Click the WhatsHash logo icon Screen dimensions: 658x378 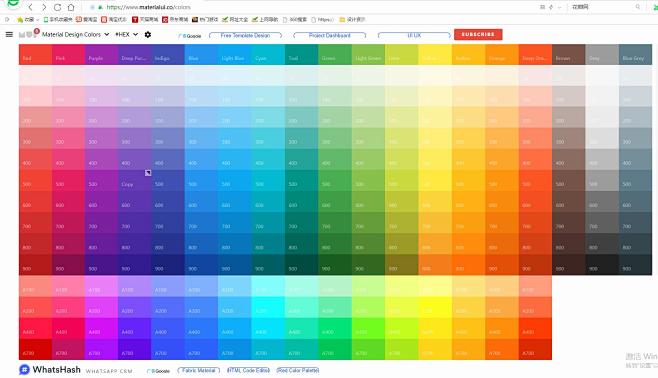24,370
